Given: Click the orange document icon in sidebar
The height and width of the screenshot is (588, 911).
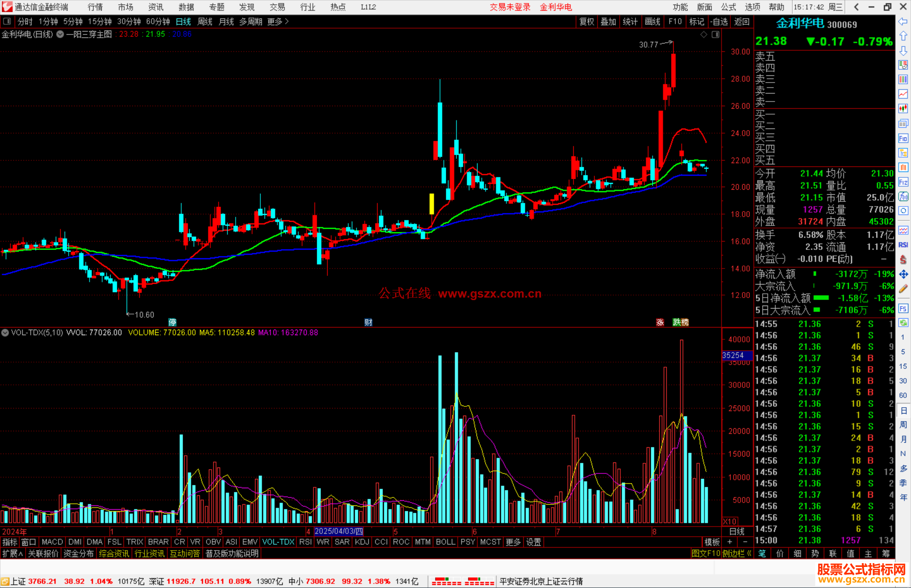Looking at the screenshot, I should click(x=903, y=167).
